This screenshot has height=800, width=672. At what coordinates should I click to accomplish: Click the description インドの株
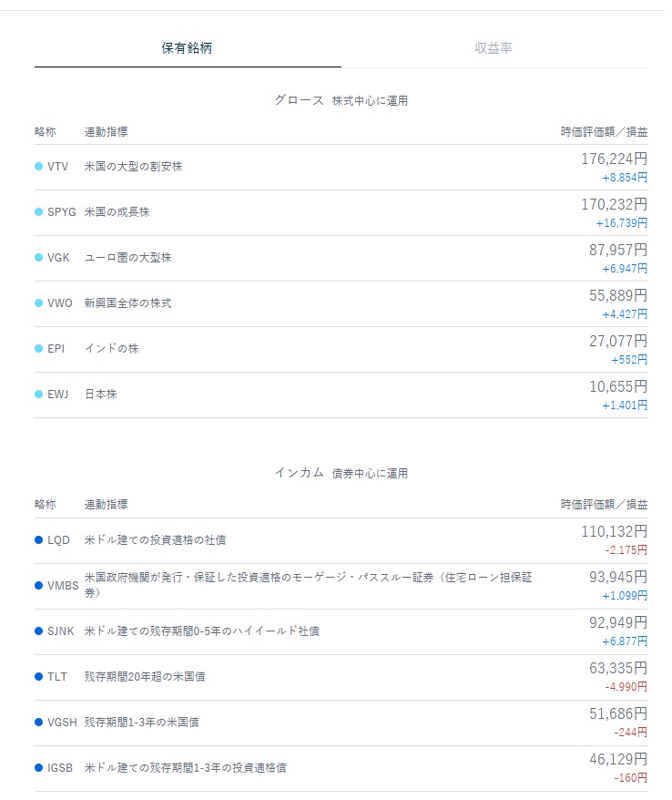pos(112,348)
